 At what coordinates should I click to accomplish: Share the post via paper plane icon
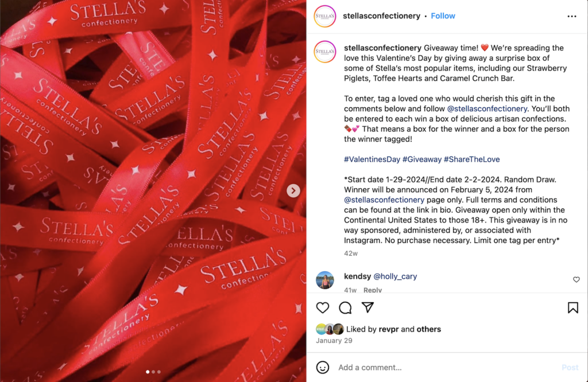[x=368, y=307]
